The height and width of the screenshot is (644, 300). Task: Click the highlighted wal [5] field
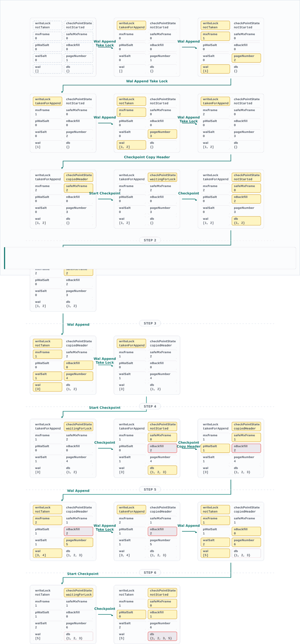tap(215, 553)
